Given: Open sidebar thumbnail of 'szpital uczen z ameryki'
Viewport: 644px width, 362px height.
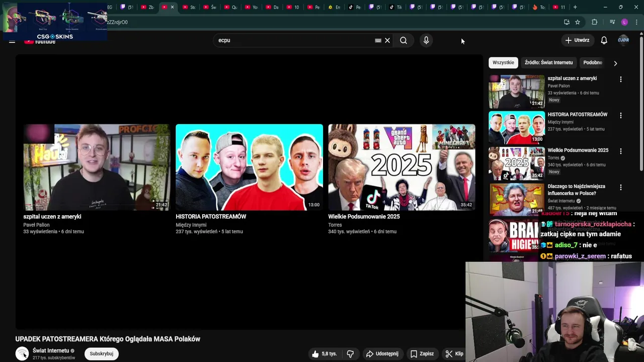Looking at the screenshot, I should tap(517, 92).
